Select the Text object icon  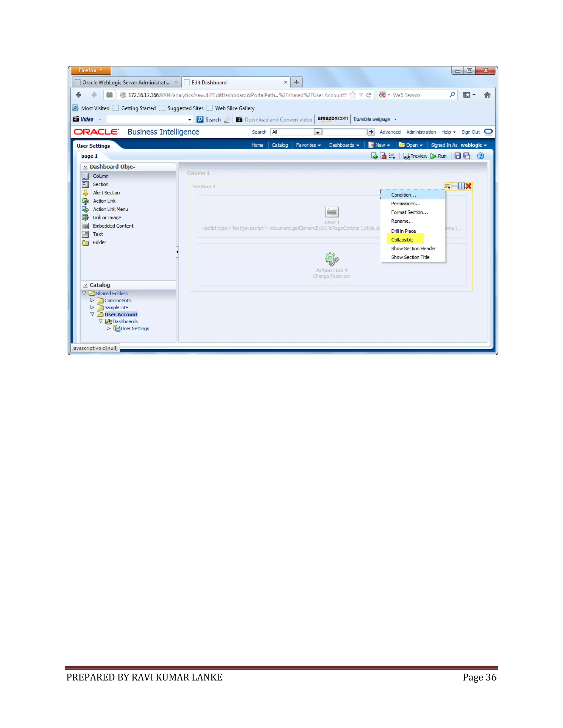click(85, 234)
